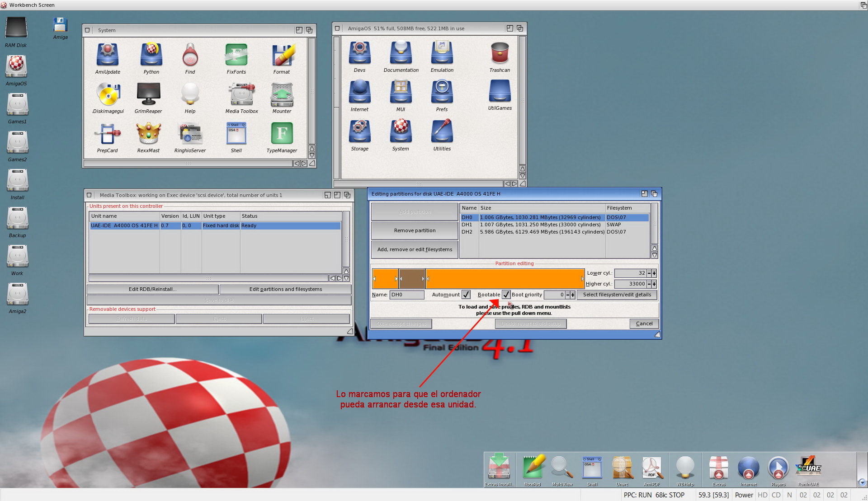Decrease the Higher cyl. value
The image size is (868, 501).
click(x=649, y=284)
